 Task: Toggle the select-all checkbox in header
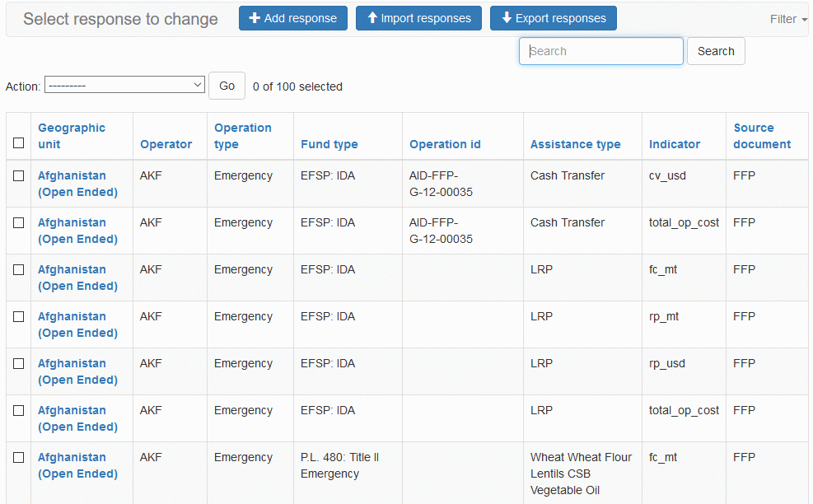[19, 143]
